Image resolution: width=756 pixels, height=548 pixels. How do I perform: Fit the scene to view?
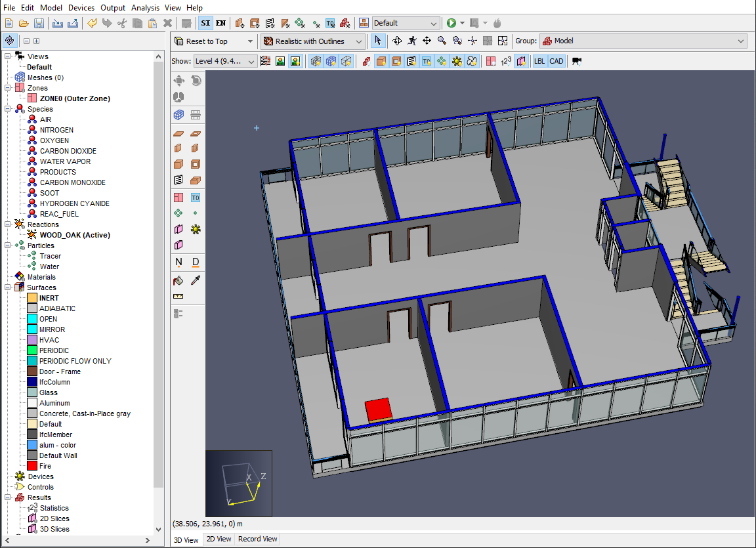point(503,41)
